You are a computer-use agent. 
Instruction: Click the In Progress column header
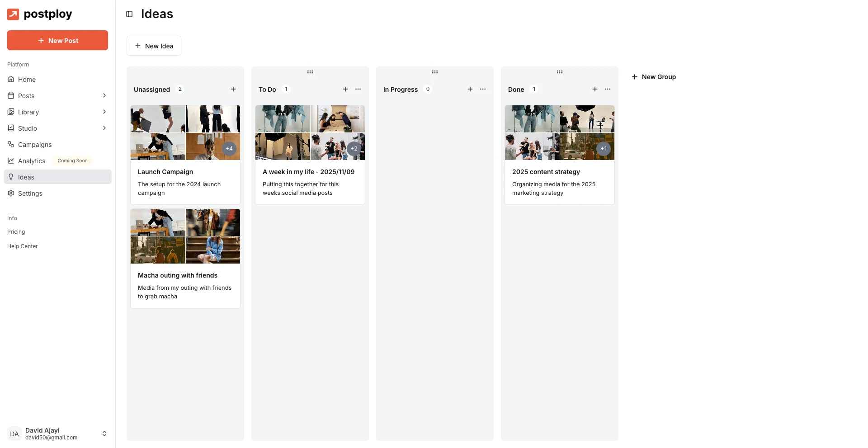pos(401,90)
